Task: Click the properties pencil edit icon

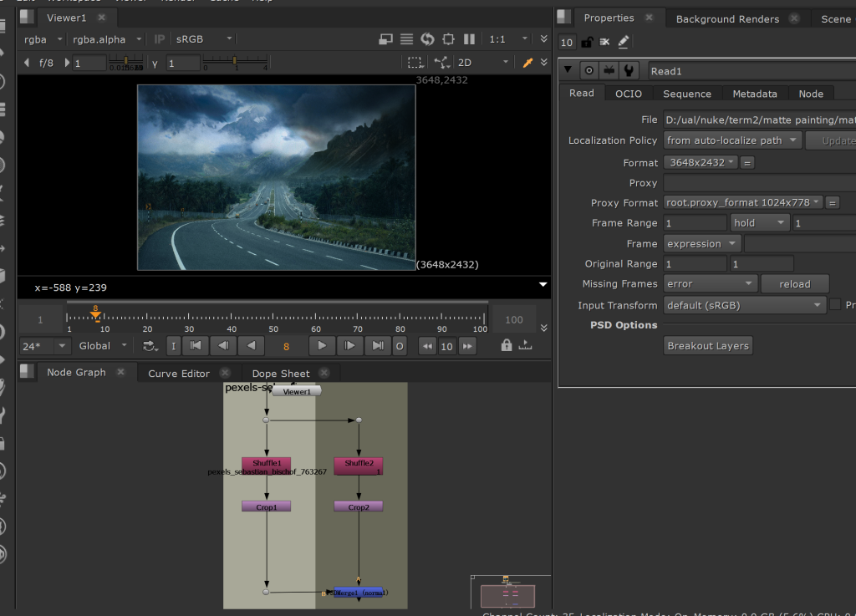Action: coord(623,42)
